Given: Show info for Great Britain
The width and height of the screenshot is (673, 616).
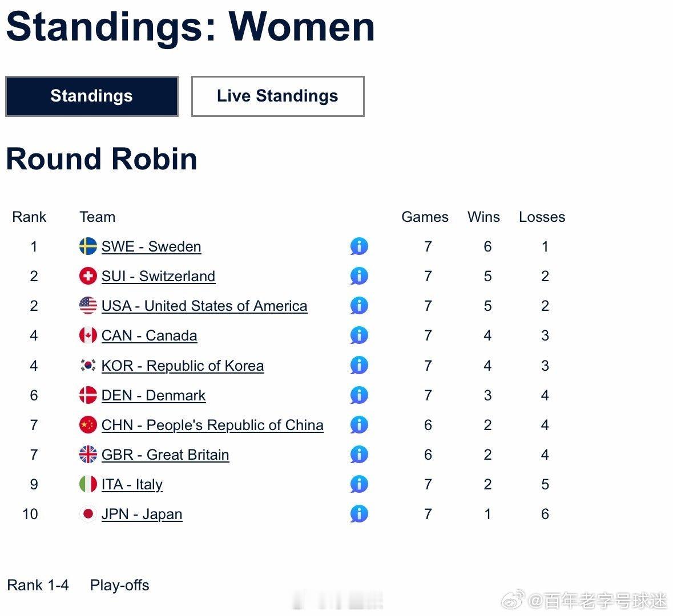Looking at the screenshot, I should coord(358,455).
